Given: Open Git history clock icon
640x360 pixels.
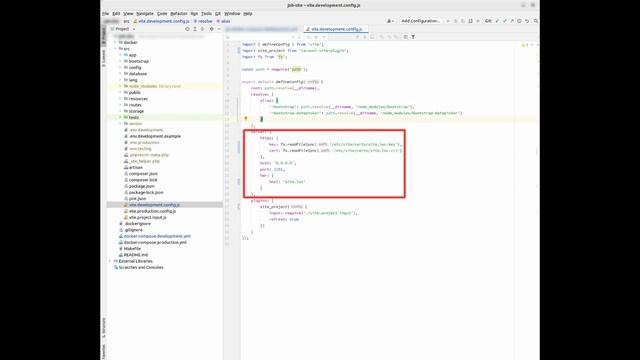Looking at the screenshot, I should coord(519,21).
